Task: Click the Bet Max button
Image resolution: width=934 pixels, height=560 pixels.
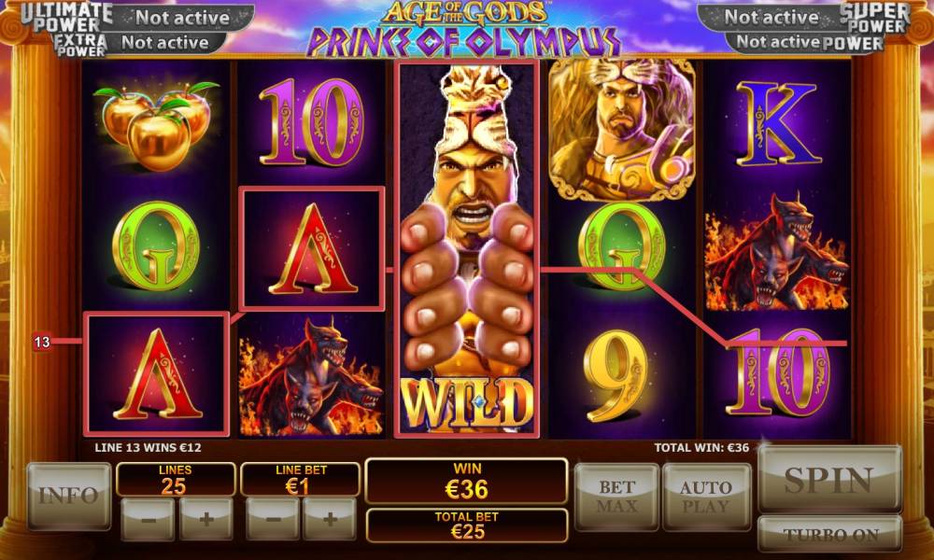Action: (x=617, y=497)
